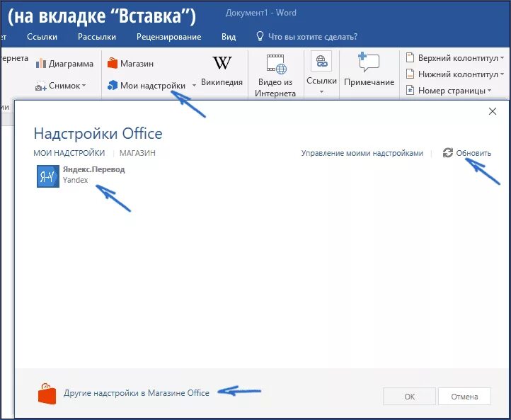The height and width of the screenshot is (420, 511).
Task: Expand the Мои надстройки dropdown arrow
Action: pyautogui.click(x=194, y=86)
